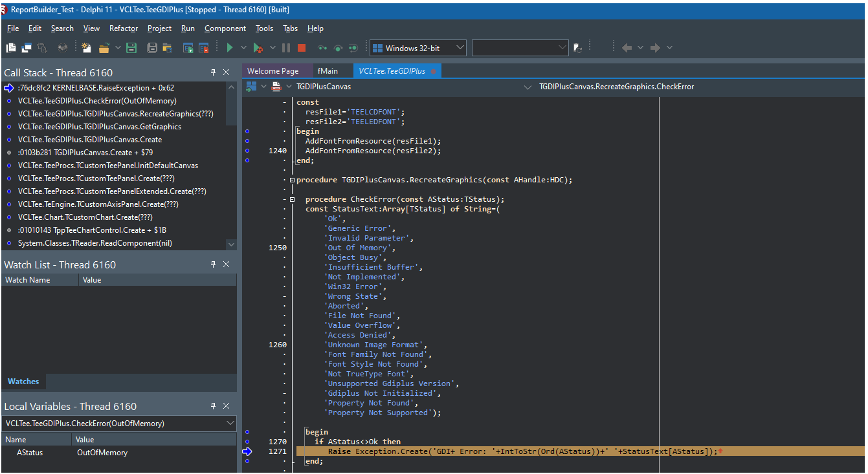Click the Remove File from Project icon
868x474 pixels.
(x=203, y=48)
